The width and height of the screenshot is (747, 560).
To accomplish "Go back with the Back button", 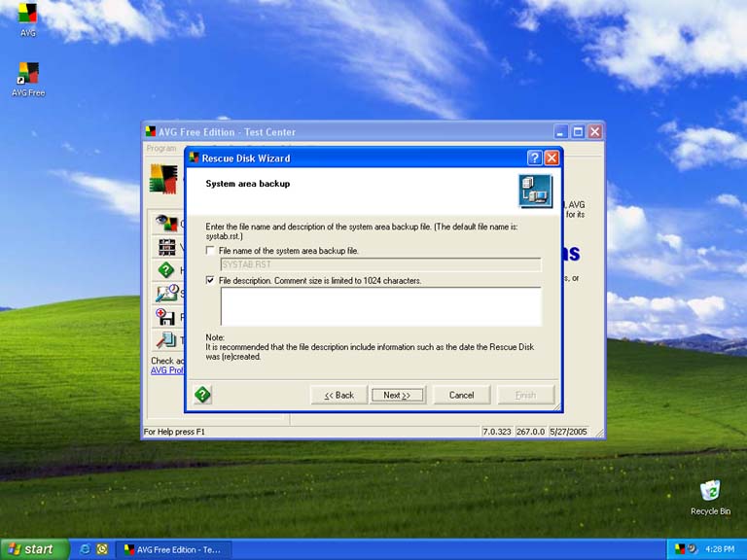I will tap(338, 395).
